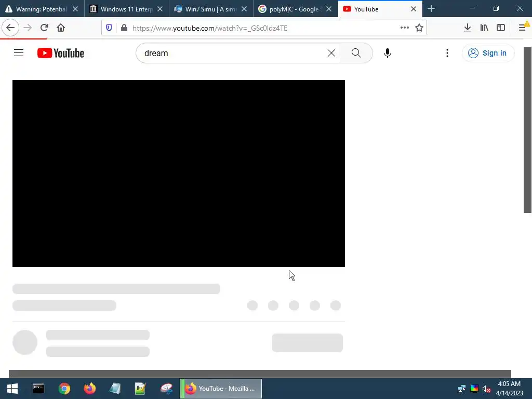Close the Windows 11 Enterprise tab
The image size is (532, 399).
[x=160, y=9]
